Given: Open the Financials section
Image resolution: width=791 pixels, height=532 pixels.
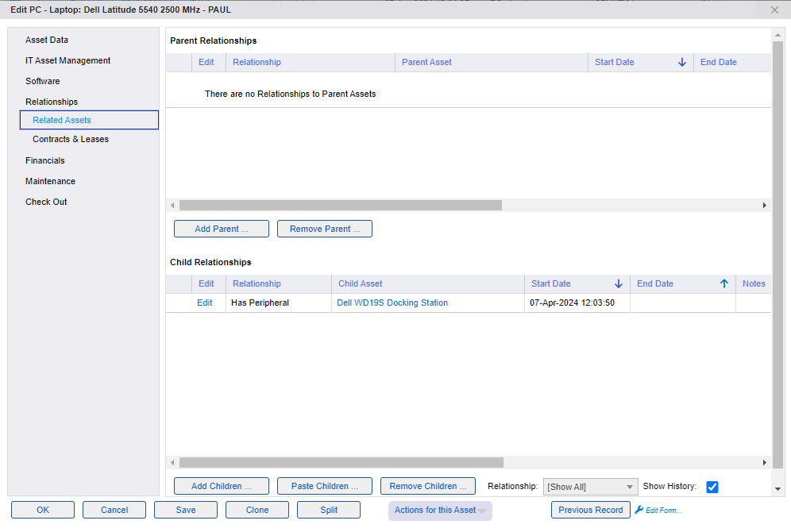Looking at the screenshot, I should pos(44,160).
